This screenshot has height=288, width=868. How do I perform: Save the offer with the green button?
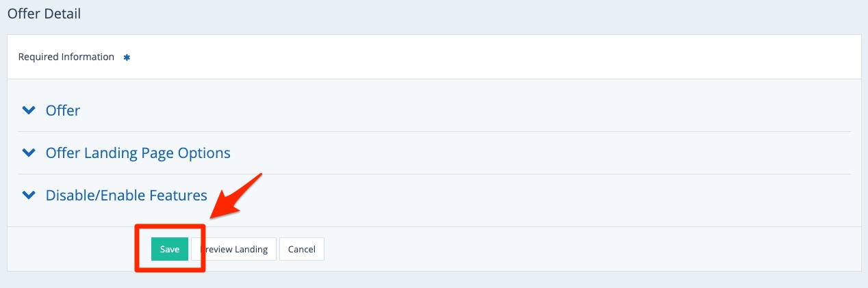[x=169, y=250]
